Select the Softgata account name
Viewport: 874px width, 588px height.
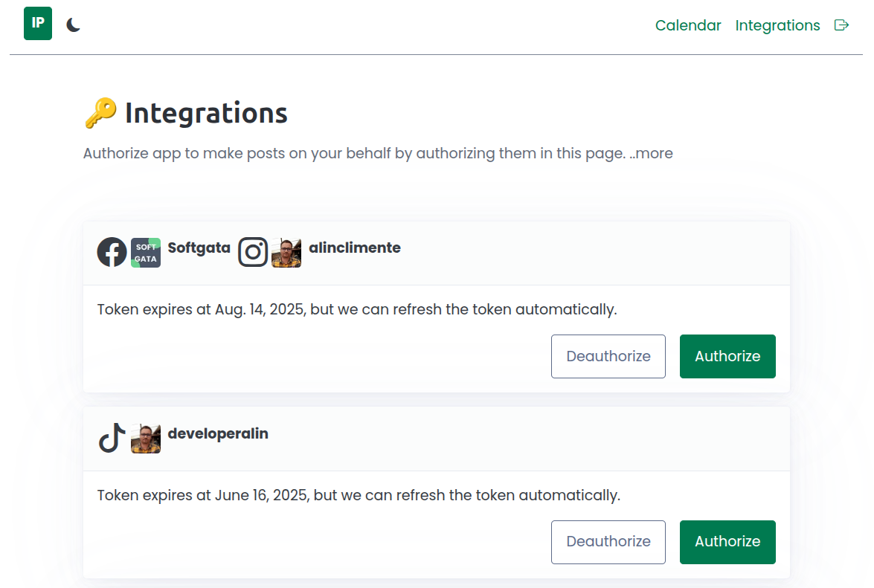coord(199,248)
